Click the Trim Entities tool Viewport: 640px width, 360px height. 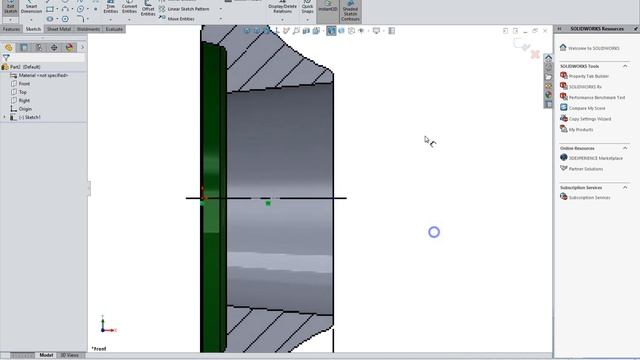point(111,7)
